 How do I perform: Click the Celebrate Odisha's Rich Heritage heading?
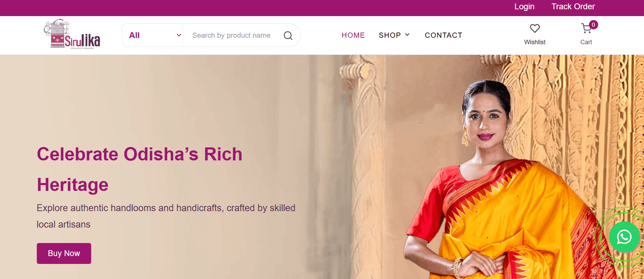point(140,169)
